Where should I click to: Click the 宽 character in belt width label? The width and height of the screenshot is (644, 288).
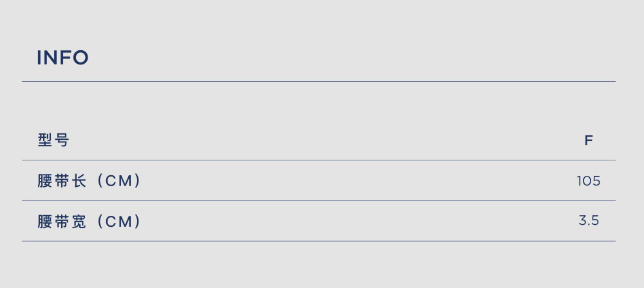pyautogui.click(x=79, y=222)
